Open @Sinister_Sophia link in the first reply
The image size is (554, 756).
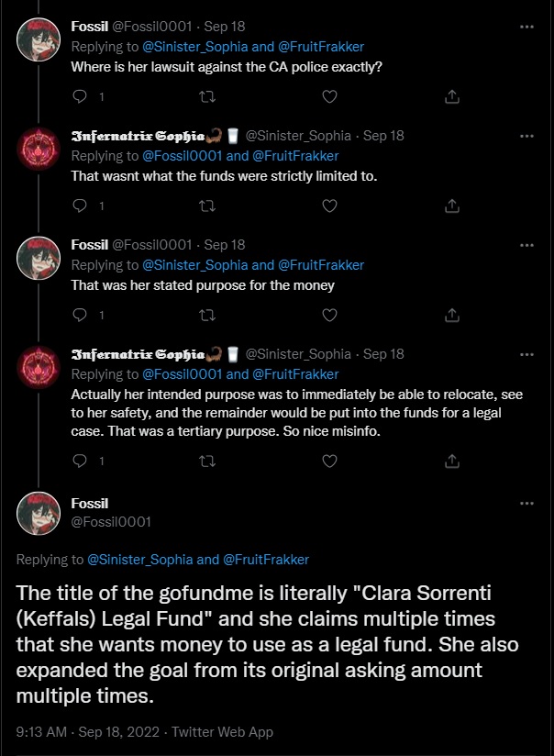click(195, 47)
